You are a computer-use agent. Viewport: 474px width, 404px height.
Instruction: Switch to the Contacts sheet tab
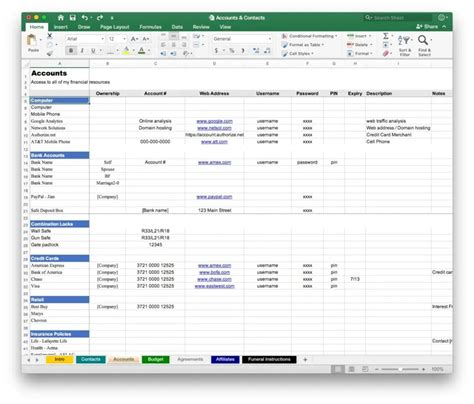point(91,359)
